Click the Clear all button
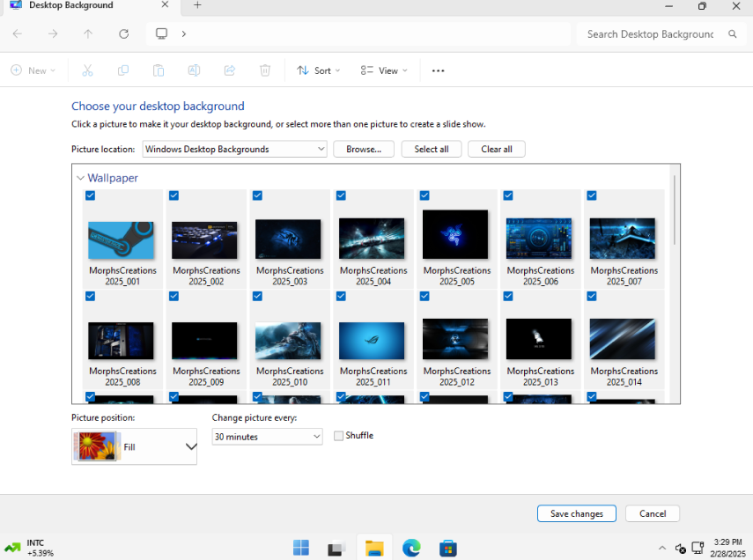The width and height of the screenshot is (753, 560). [x=497, y=150]
